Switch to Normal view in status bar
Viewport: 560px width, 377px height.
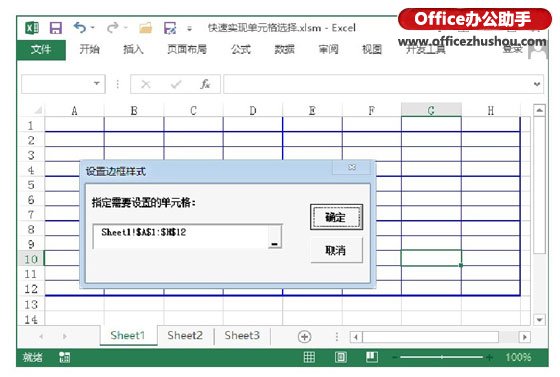(309, 357)
